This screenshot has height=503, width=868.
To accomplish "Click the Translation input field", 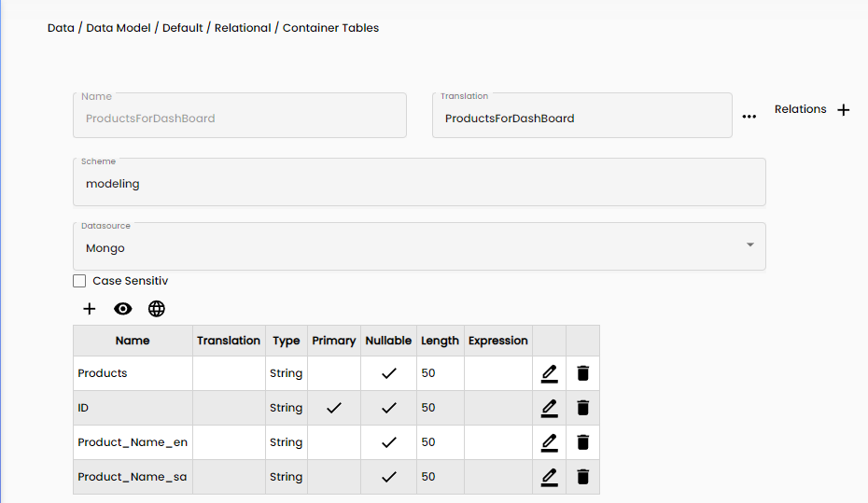I will point(581,119).
